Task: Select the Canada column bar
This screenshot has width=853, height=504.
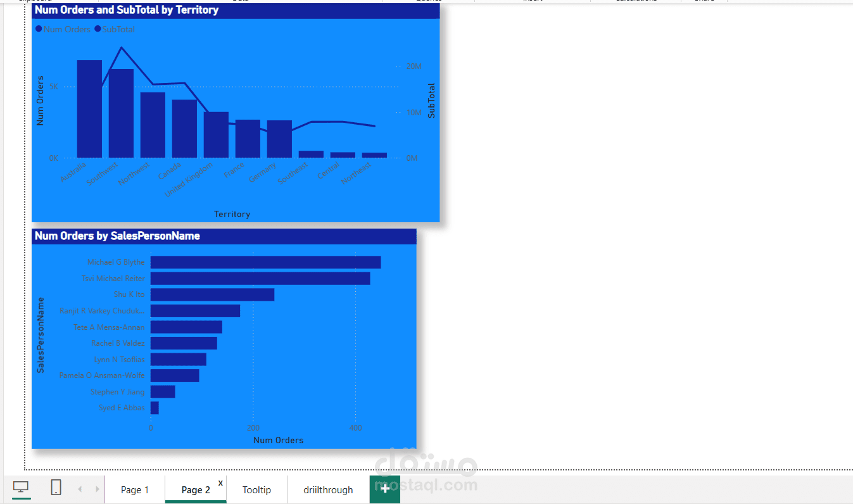Action: point(184,129)
